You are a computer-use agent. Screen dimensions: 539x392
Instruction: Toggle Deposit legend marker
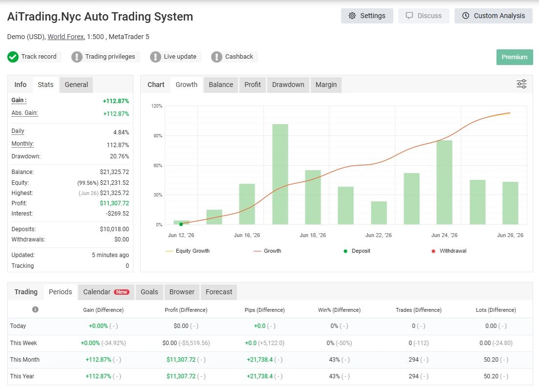tap(357, 251)
